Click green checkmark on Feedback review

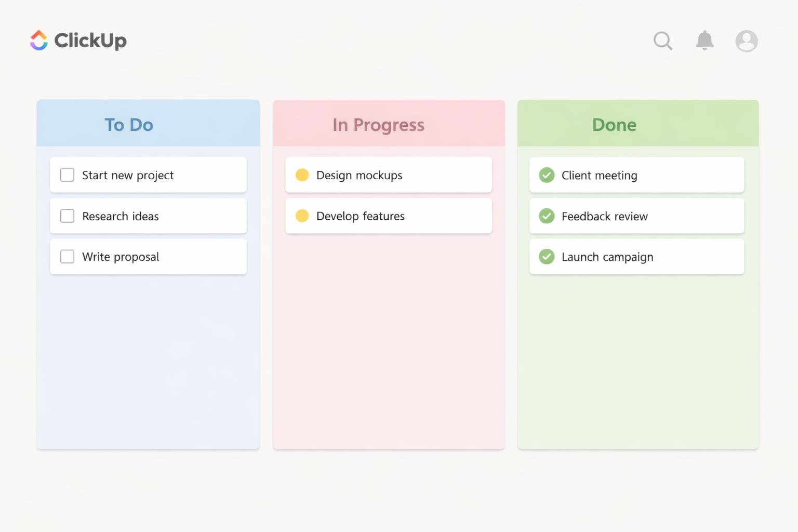tap(547, 216)
